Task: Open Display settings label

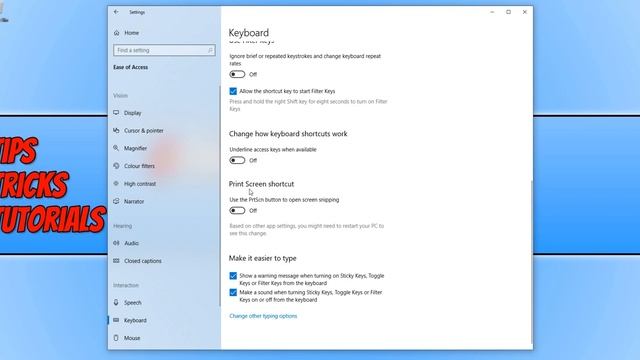Action: [133, 113]
